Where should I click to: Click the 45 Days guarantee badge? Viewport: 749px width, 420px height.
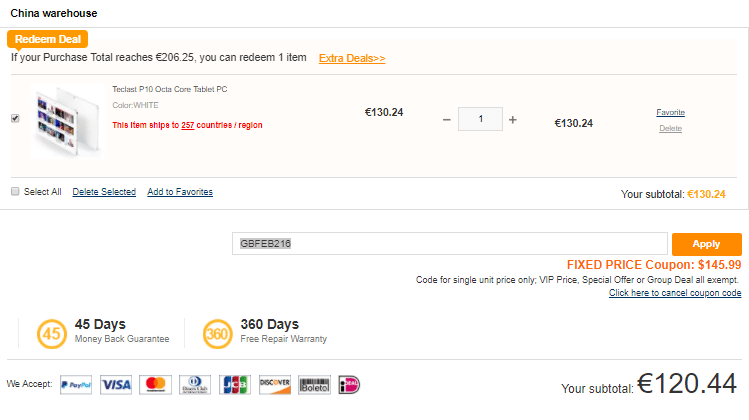[52, 333]
